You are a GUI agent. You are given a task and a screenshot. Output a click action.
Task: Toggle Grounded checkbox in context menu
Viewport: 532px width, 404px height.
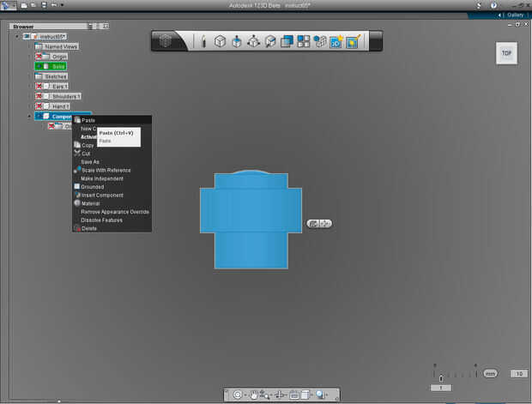pyautogui.click(x=76, y=187)
